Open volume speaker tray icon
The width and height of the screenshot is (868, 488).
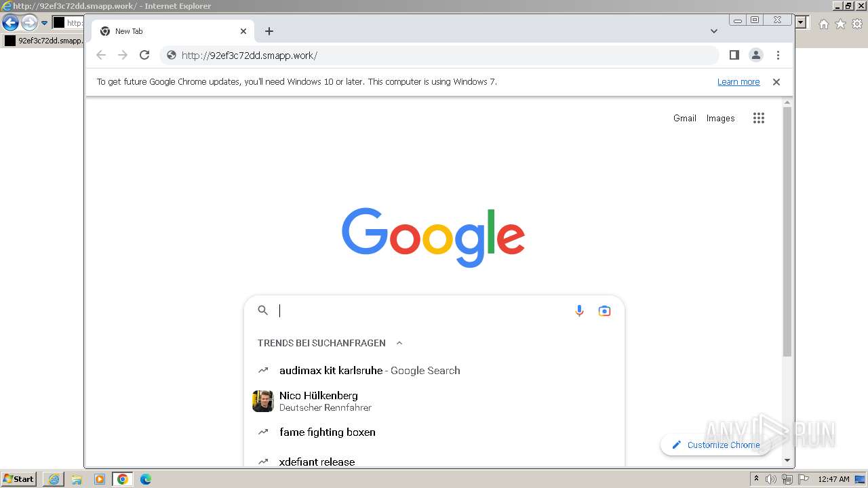[x=771, y=479]
